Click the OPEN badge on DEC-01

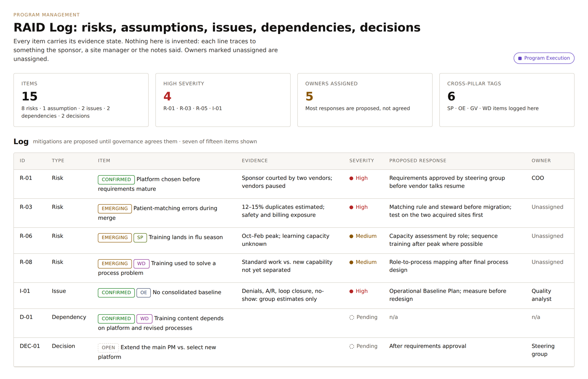(108, 347)
